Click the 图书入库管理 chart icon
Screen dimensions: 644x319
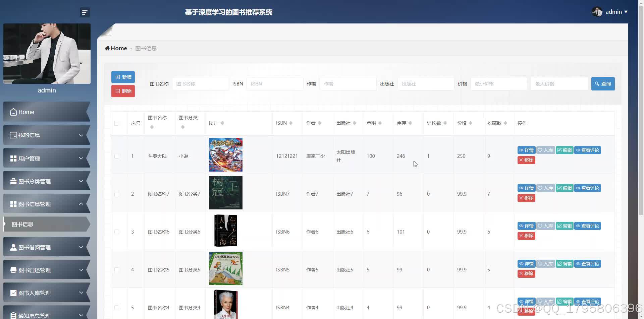point(13,293)
